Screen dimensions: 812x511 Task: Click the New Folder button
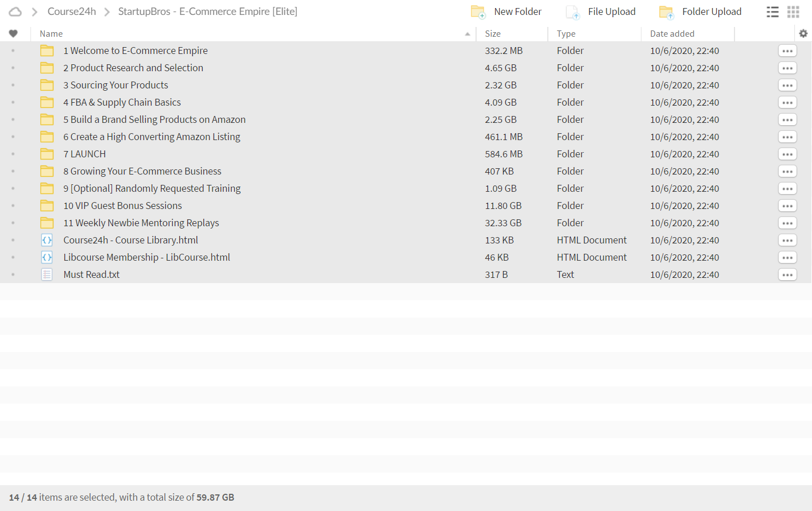pyautogui.click(x=506, y=11)
